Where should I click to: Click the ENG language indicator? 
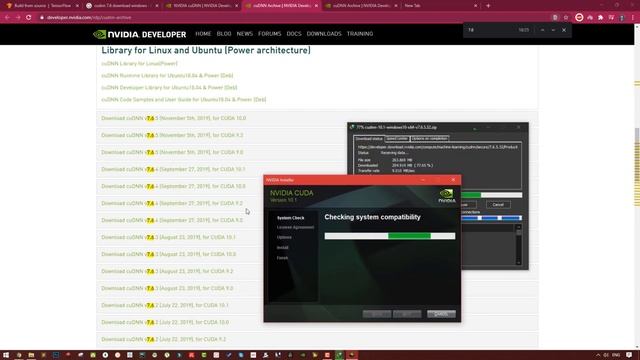click(x=616, y=355)
